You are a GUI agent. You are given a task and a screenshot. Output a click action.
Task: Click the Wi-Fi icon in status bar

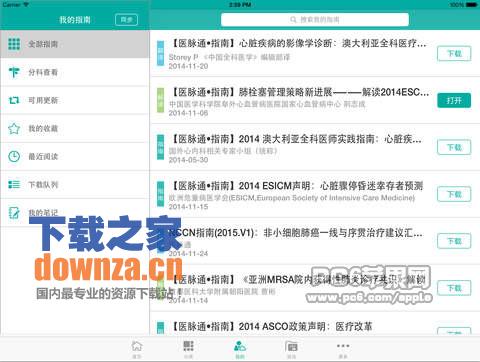[26, 5]
